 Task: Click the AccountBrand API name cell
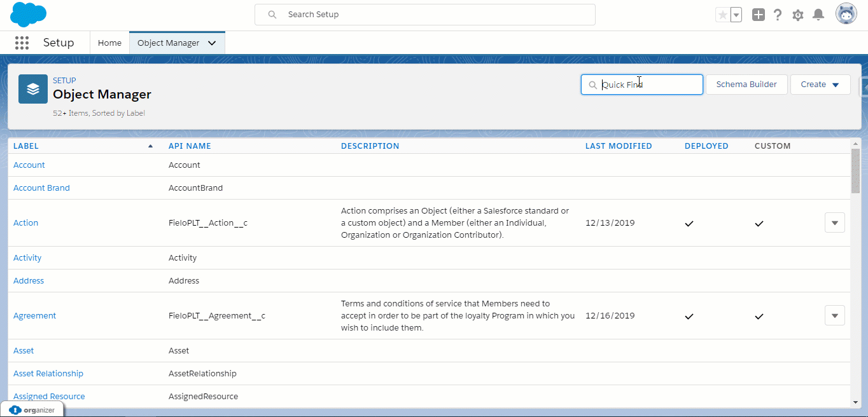coord(195,188)
